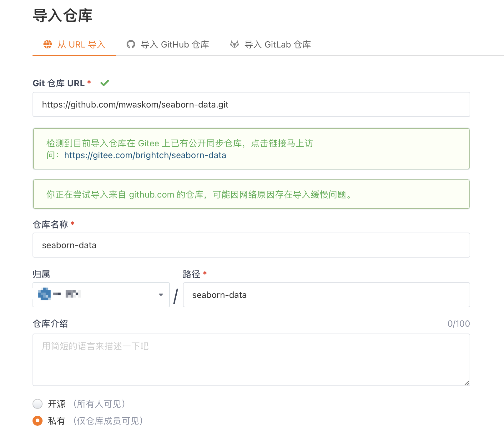Image resolution: width=504 pixels, height=427 pixels.
Task: Switch to the 从 URL 导入 tab
Action: (x=74, y=45)
